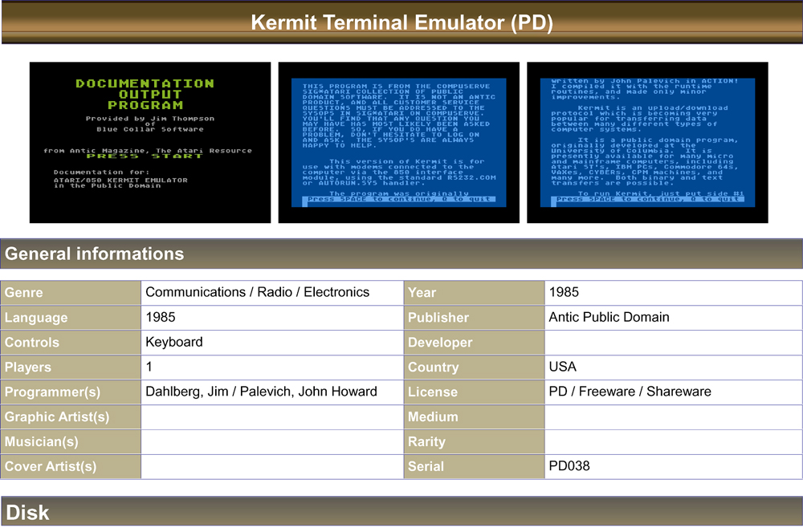This screenshot has height=532, width=803.
Task: Select the General informations section header
Action: tap(95, 254)
